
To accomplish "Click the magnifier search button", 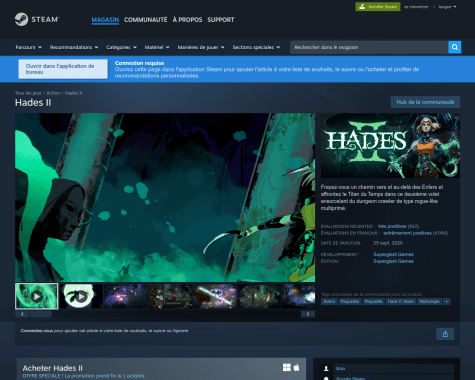I will point(455,47).
